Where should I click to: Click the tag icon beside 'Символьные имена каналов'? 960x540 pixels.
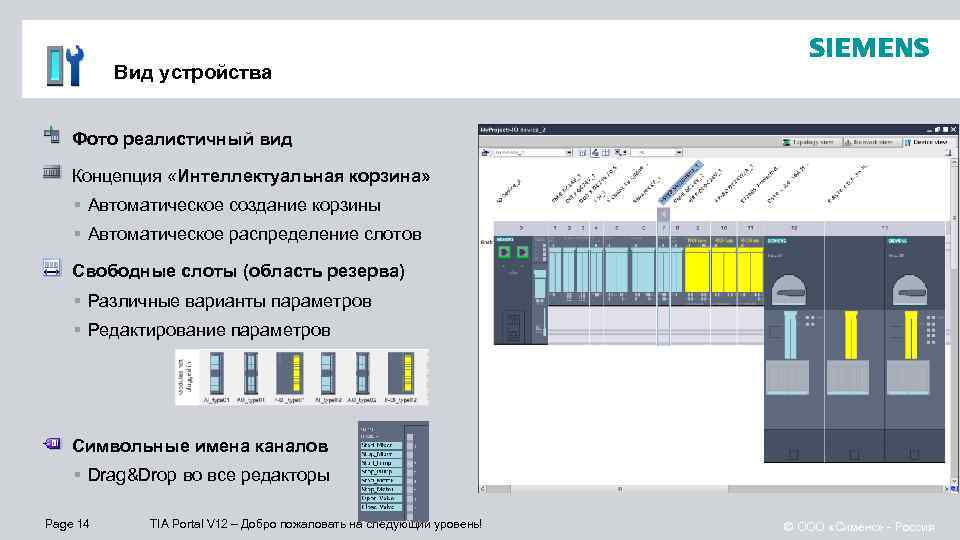point(52,443)
